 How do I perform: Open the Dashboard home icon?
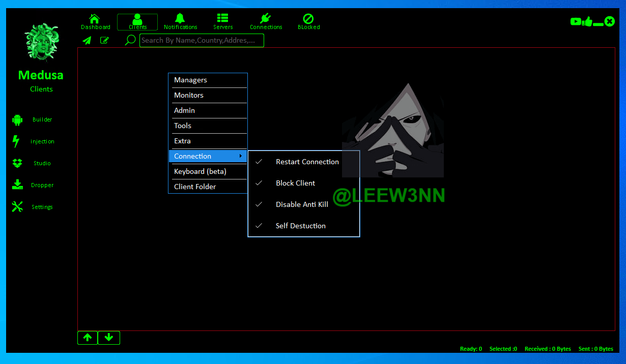95,19
